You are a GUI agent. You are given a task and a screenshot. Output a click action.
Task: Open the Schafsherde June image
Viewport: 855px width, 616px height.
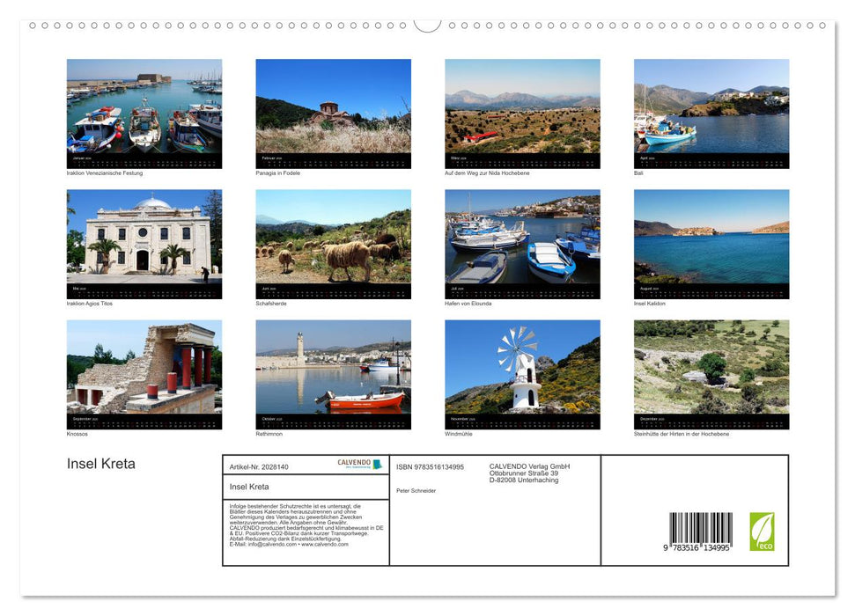point(333,242)
